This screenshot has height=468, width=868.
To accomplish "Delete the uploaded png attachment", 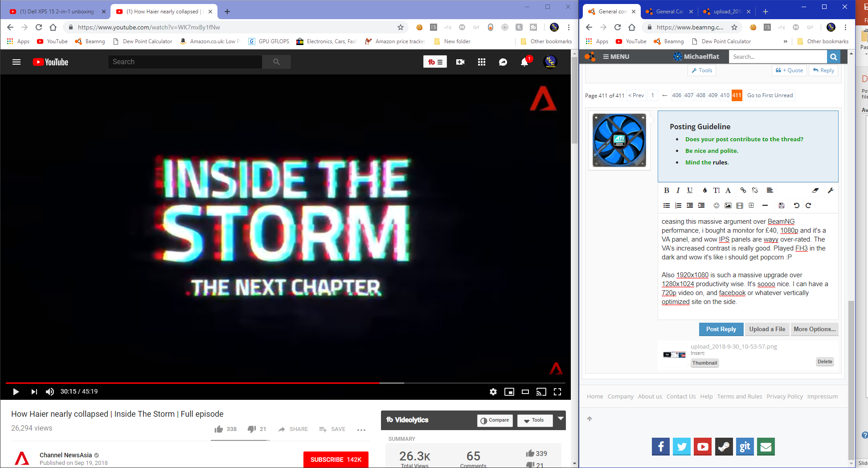I will click(825, 361).
